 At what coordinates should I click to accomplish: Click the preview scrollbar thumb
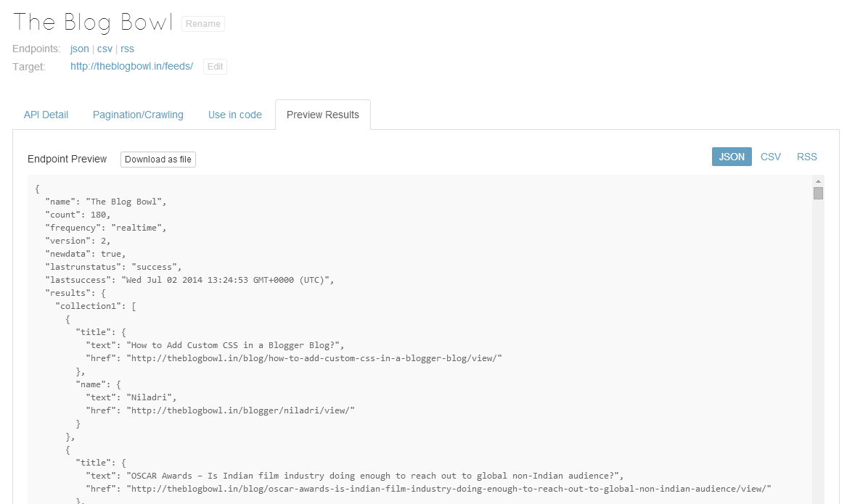pos(818,193)
